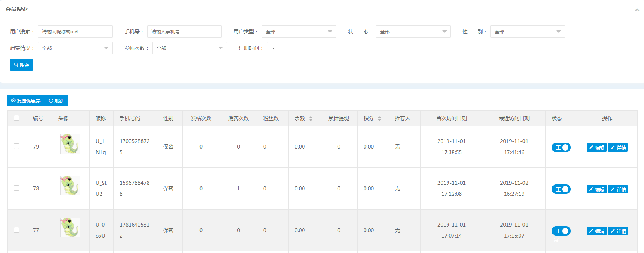Image resolution: width=644 pixels, height=253 pixels.
Task: Click the 最近访问日期 column header
Action: tap(514, 118)
